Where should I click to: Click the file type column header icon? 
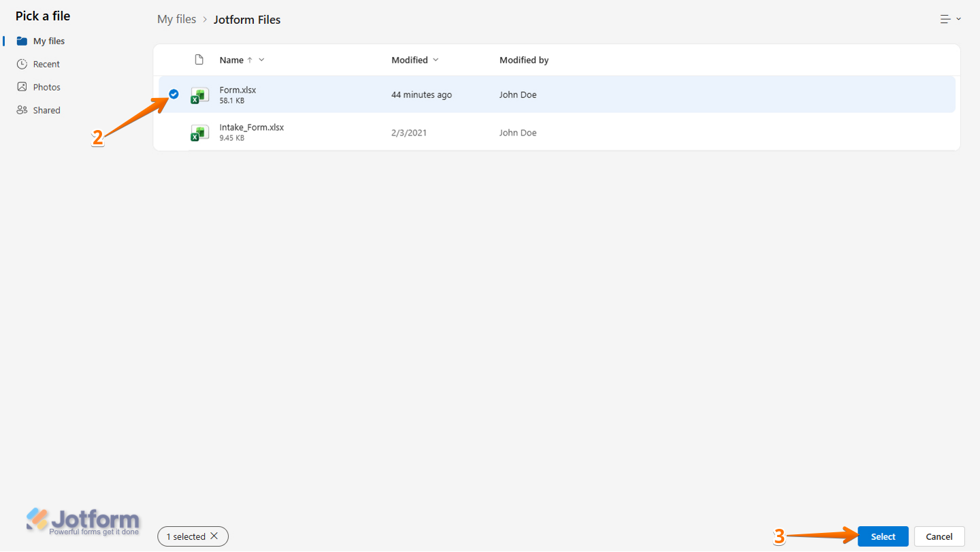[x=199, y=60]
